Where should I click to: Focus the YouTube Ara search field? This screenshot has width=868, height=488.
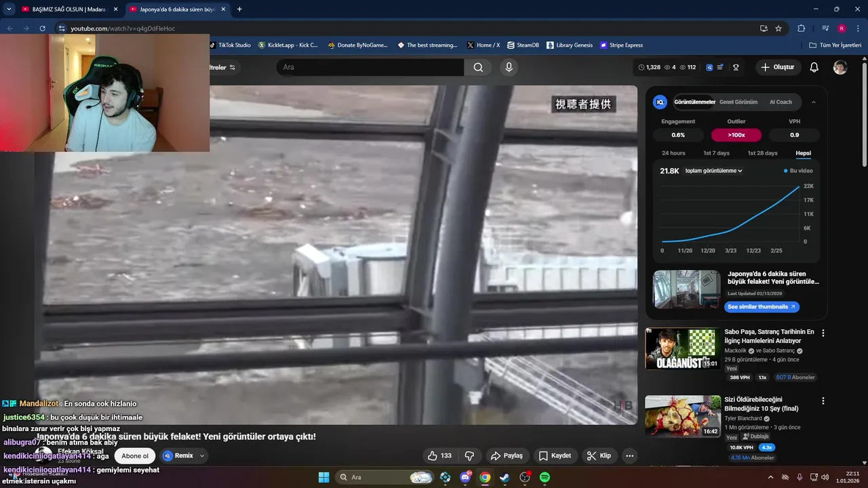370,67
